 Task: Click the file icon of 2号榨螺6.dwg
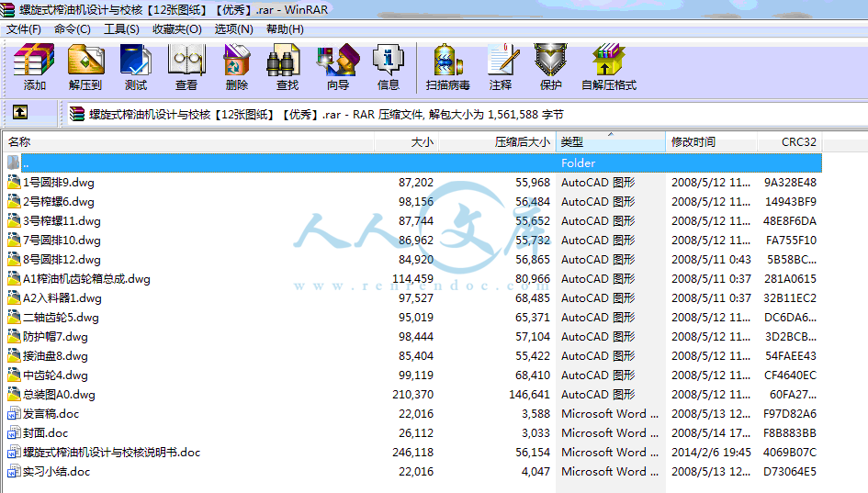[x=14, y=201]
